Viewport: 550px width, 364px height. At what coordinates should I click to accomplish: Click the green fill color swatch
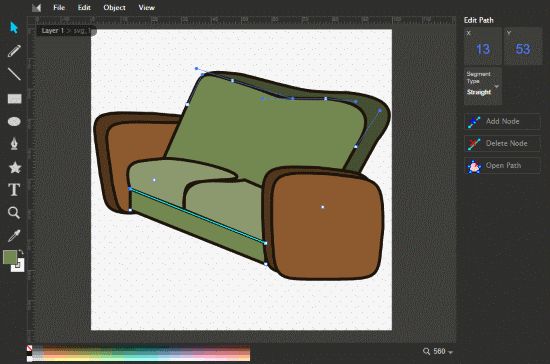click(x=10, y=257)
